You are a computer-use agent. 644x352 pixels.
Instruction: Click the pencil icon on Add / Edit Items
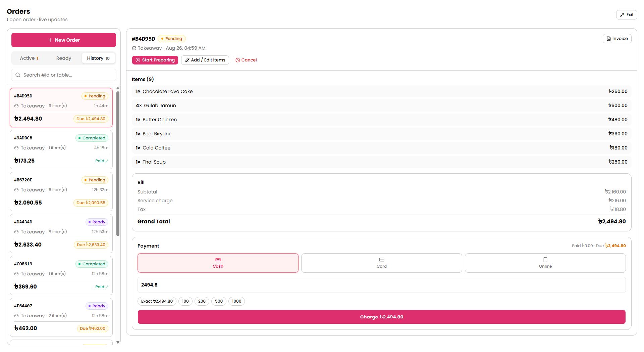click(187, 60)
